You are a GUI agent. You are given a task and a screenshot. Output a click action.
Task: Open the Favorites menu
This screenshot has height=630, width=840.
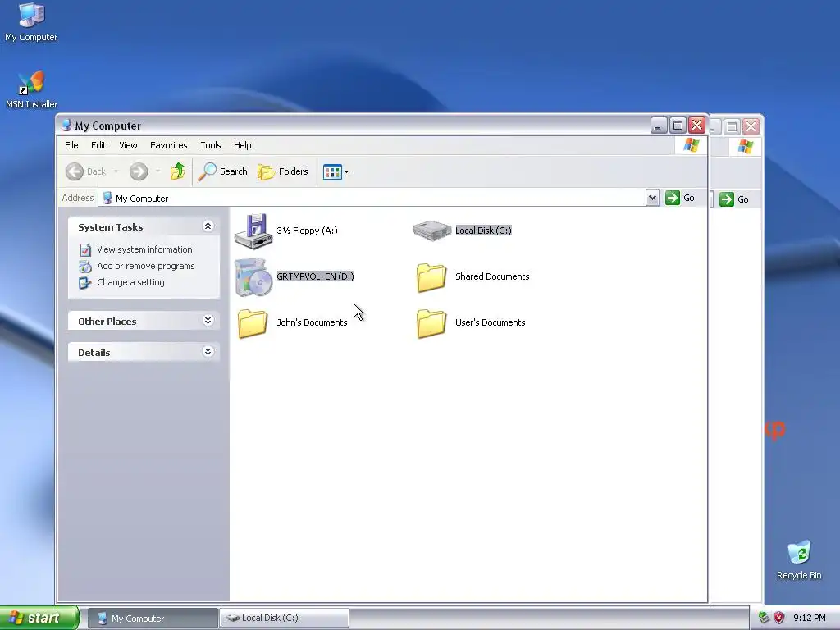click(169, 145)
